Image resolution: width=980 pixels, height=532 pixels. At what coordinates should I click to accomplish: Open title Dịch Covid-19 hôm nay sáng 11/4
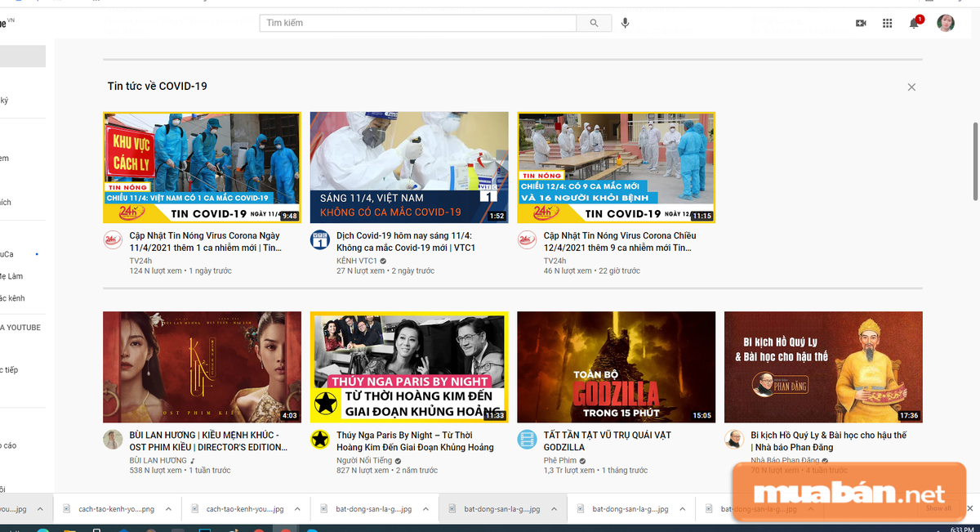click(x=406, y=242)
